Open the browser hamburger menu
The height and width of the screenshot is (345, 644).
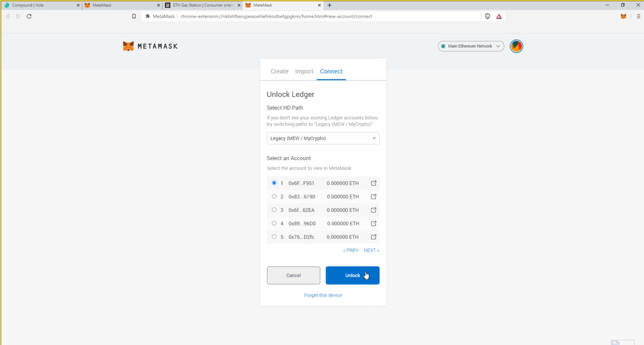click(x=638, y=16)
